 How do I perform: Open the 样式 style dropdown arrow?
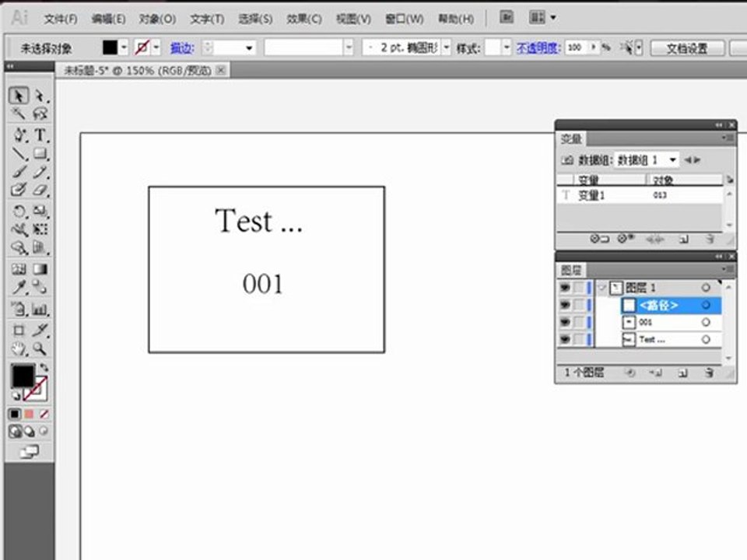(507, 47)
